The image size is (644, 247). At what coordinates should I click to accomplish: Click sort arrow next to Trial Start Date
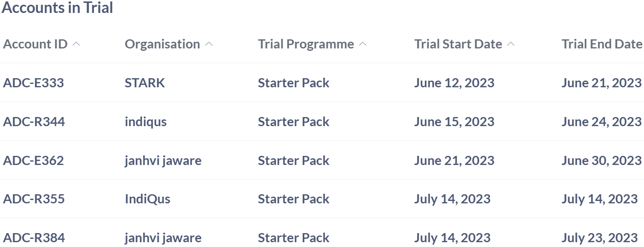click(511, 44)
